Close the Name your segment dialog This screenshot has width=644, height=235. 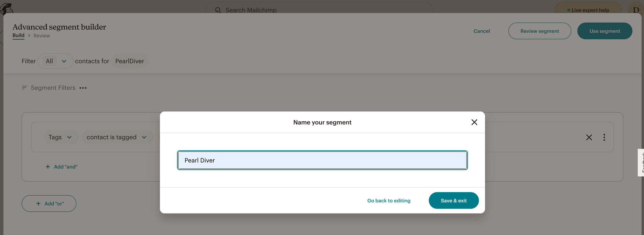coord(474,122)
